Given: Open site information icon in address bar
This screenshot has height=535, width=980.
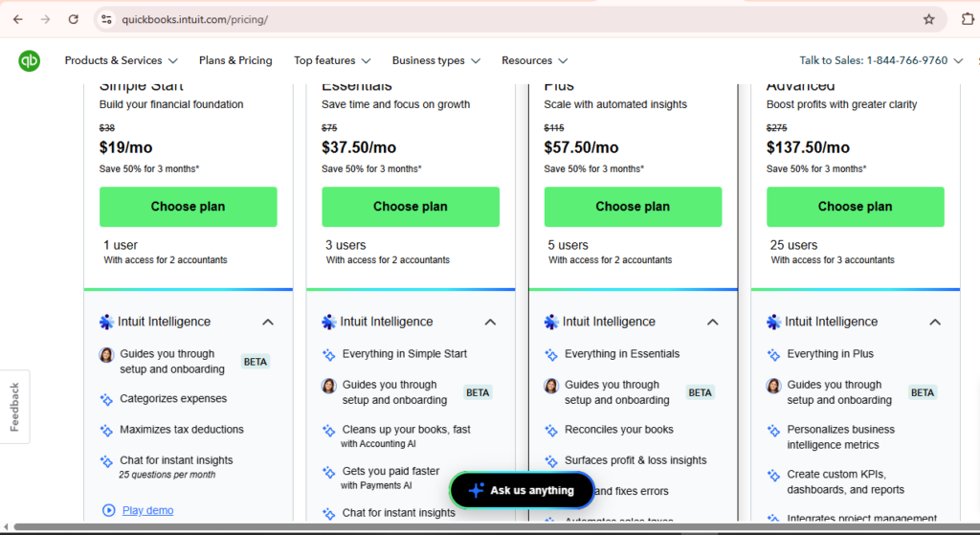Looking at the screenshot, I should 107,19.
